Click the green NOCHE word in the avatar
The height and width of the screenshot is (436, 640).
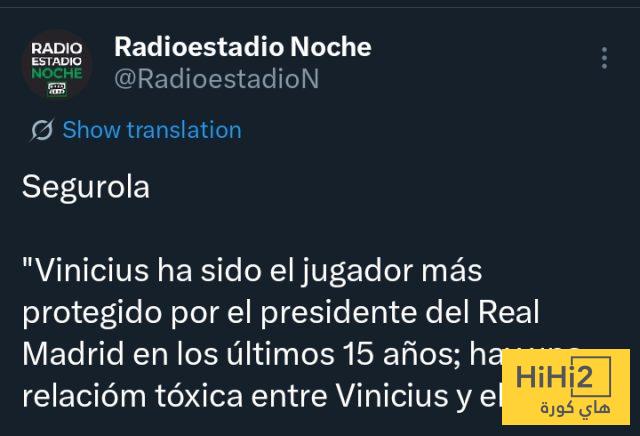click(57, 73)
